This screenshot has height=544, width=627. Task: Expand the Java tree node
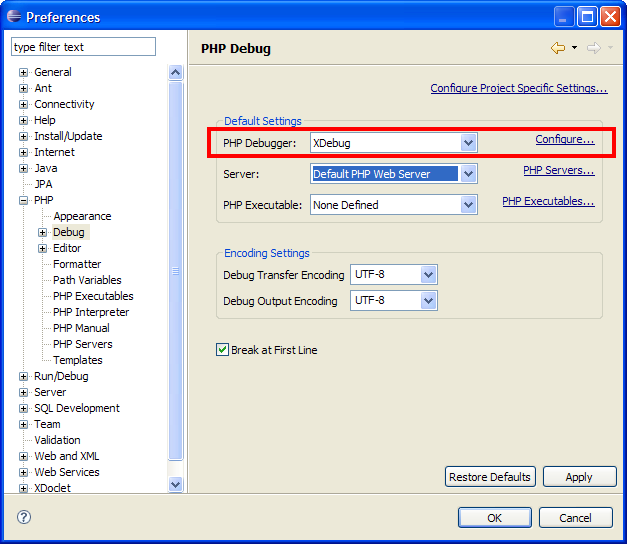coord(24,168)
